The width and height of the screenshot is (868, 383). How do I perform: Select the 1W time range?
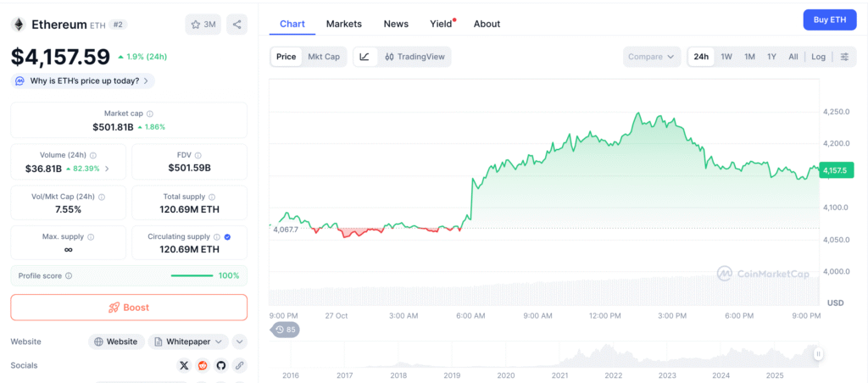[726, 57]
